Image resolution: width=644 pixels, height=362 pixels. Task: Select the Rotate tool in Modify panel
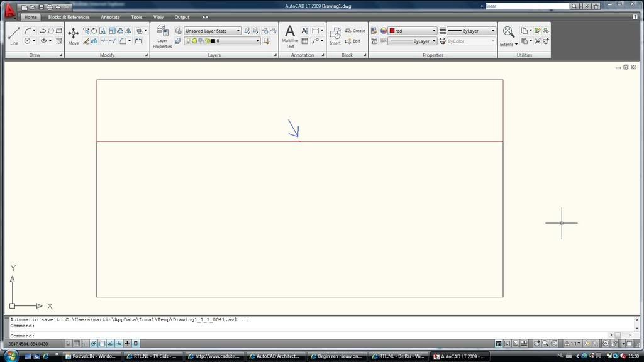pos(94,31)
